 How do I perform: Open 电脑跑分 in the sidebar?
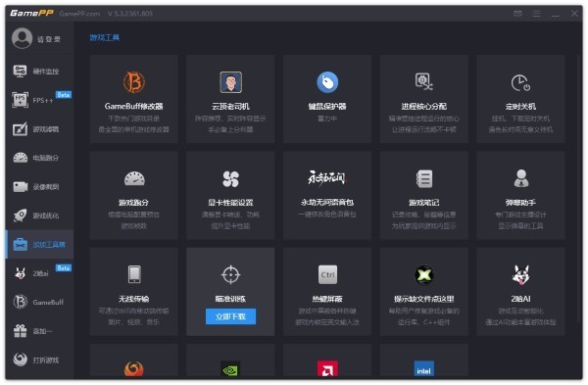(39, 158)
